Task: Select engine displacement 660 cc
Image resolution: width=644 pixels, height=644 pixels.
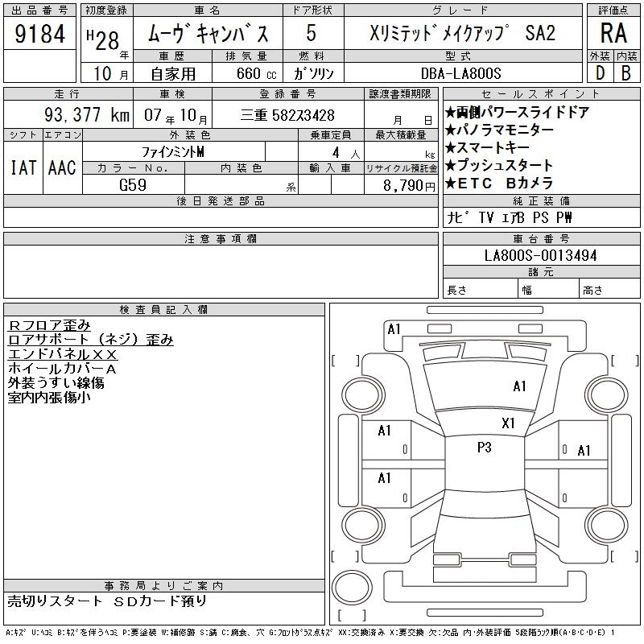Action: (256, 74)
